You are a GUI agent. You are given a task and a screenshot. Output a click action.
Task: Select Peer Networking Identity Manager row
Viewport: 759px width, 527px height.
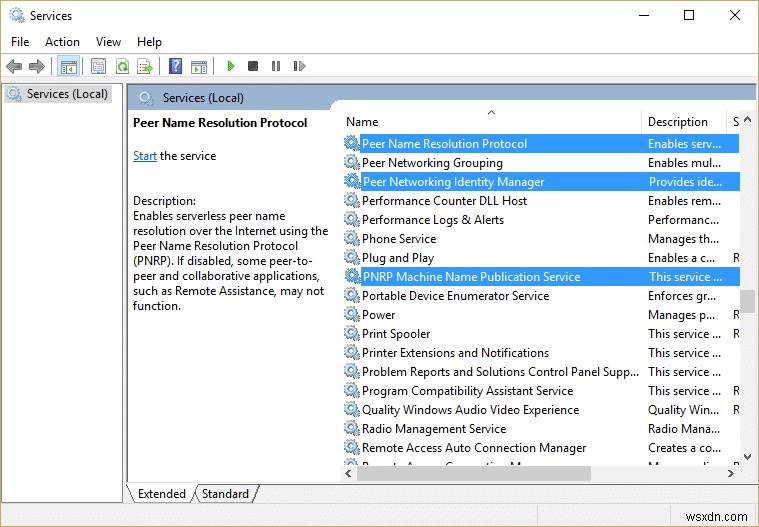coord(541,181)
